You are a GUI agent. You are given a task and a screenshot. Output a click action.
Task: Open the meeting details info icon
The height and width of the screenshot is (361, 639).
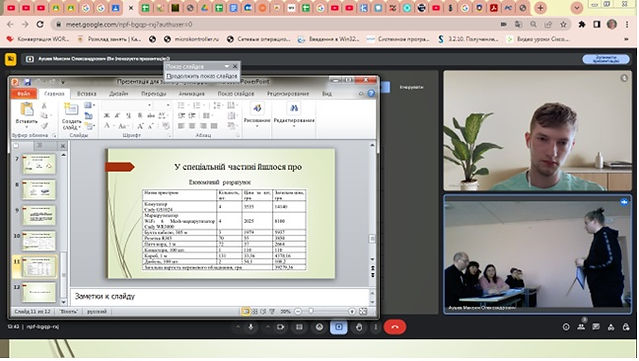566,327
